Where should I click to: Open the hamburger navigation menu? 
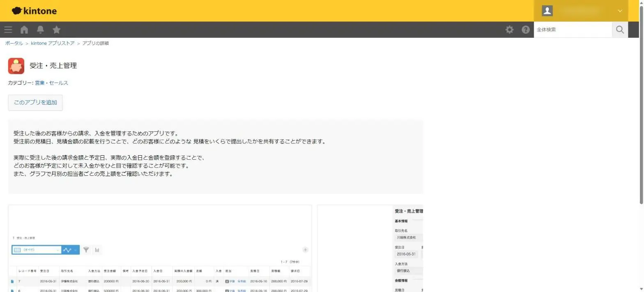pos(8,30)
